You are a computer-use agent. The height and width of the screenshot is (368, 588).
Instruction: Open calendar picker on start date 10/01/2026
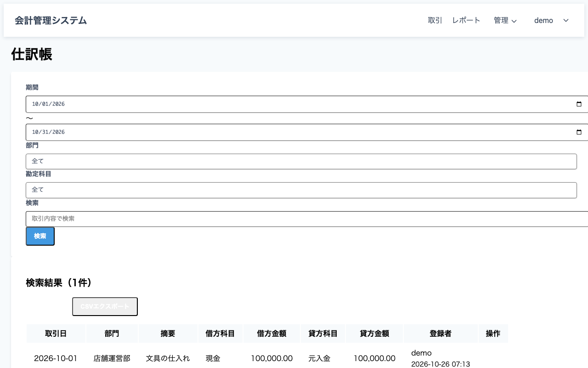[579, 104]
